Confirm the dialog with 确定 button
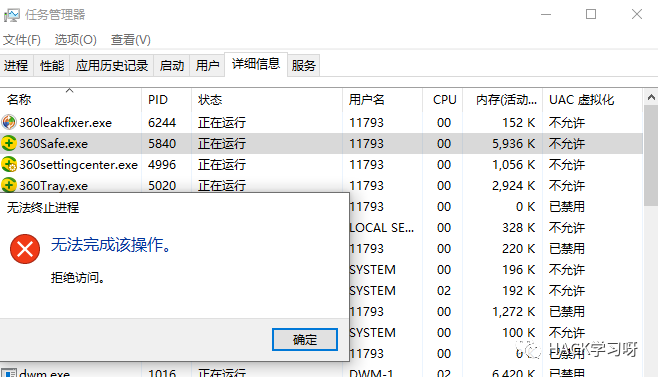 tap(305, 339)
